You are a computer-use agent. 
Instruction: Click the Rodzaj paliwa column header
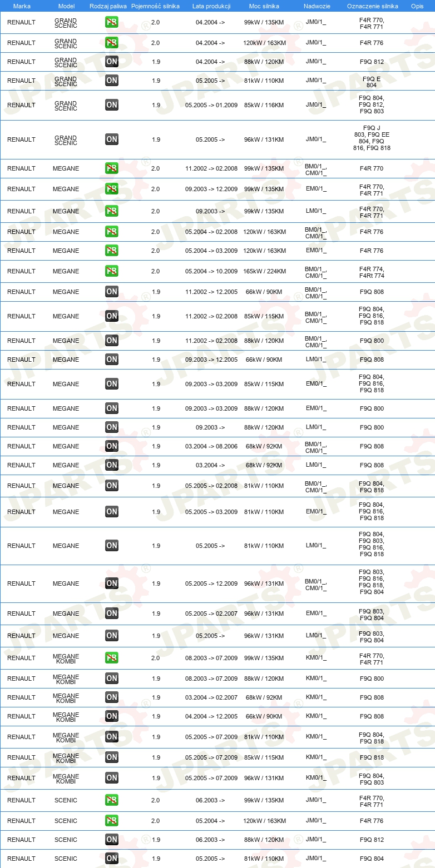[108, 6]
